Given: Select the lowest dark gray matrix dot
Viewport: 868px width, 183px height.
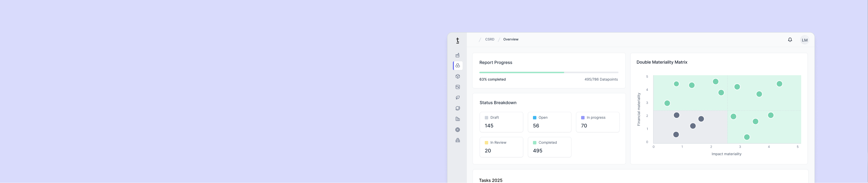Looking at the screenshot, I should pos(676,135).
